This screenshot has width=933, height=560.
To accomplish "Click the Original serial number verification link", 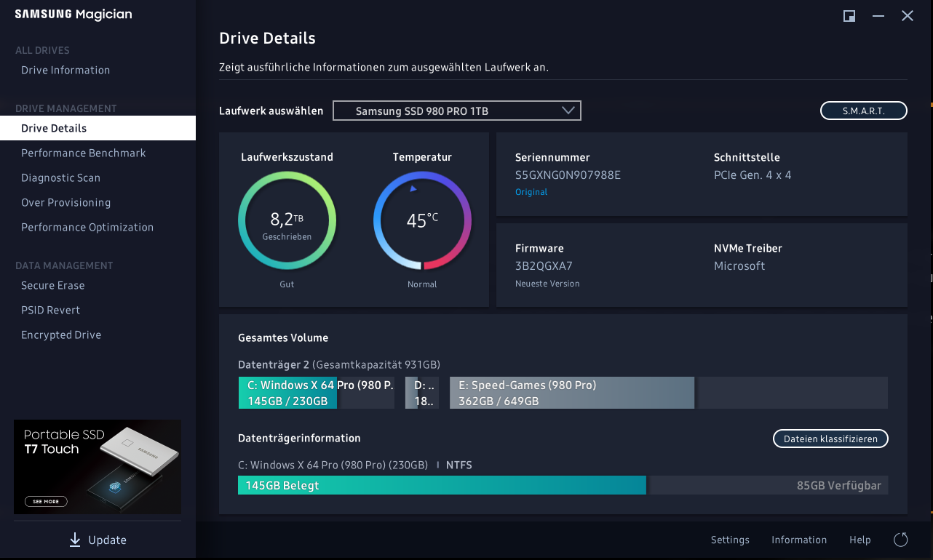I will tap(531, 191).
